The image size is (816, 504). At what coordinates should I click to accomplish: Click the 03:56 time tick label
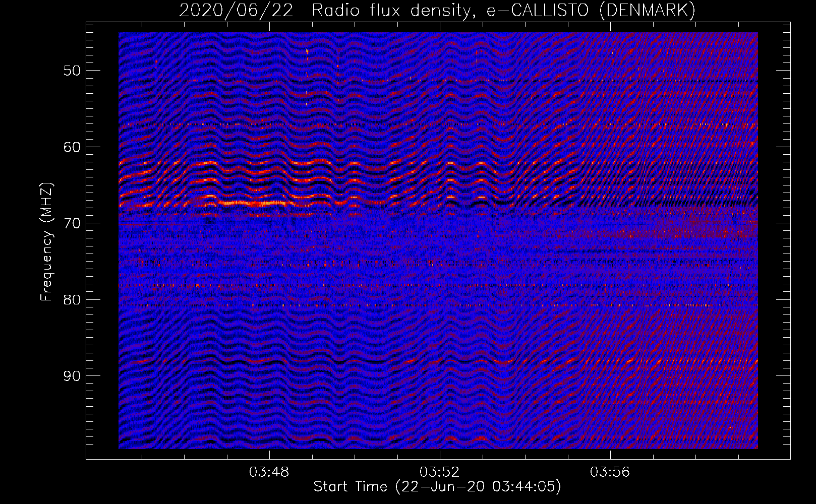(x=610, y=472)
